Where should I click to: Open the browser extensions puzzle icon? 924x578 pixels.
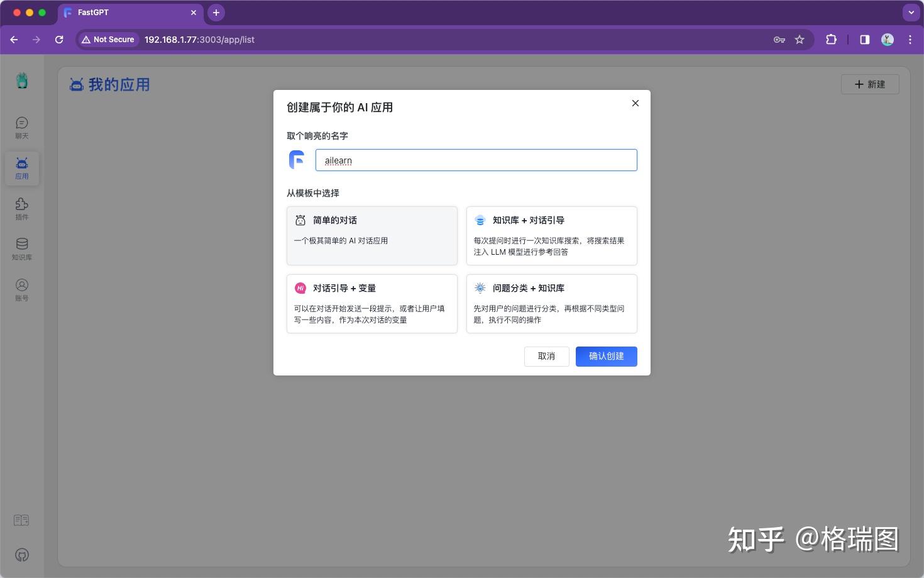tap(831, 39)
